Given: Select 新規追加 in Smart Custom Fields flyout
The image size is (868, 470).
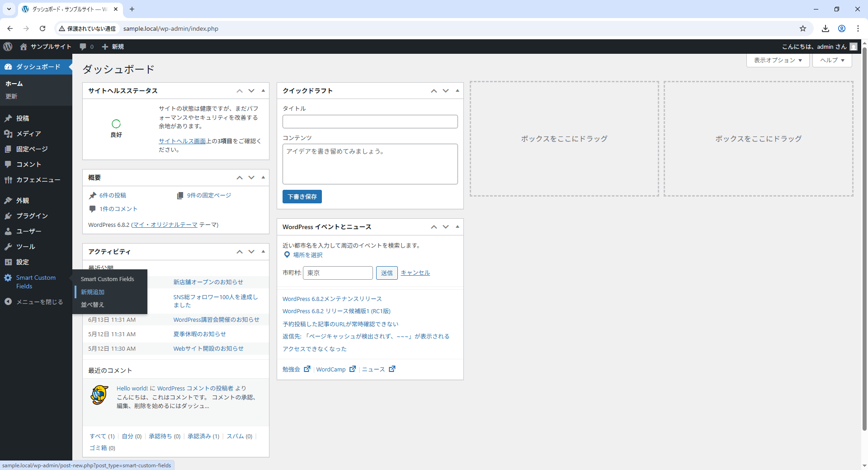Looking at the screenshot, I should 93,292.
